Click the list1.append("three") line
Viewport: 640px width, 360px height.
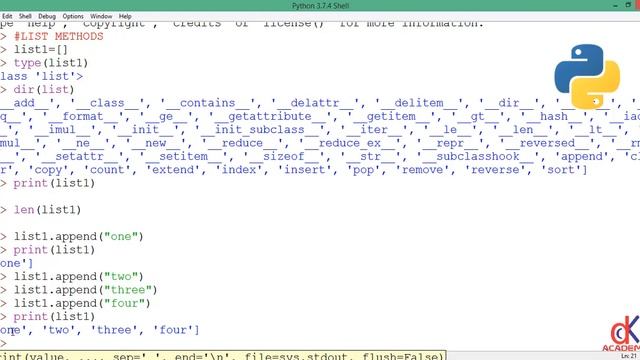click(x=86, y=290)
